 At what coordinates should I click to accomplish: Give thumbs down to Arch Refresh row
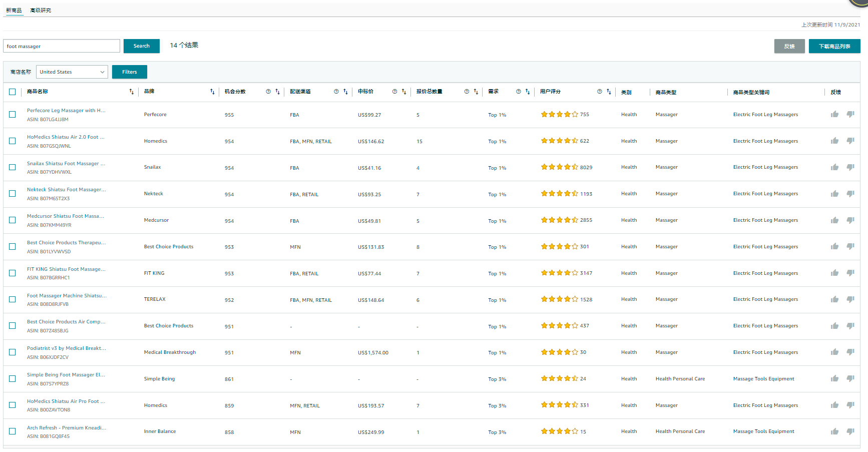(x=850, y=431)
